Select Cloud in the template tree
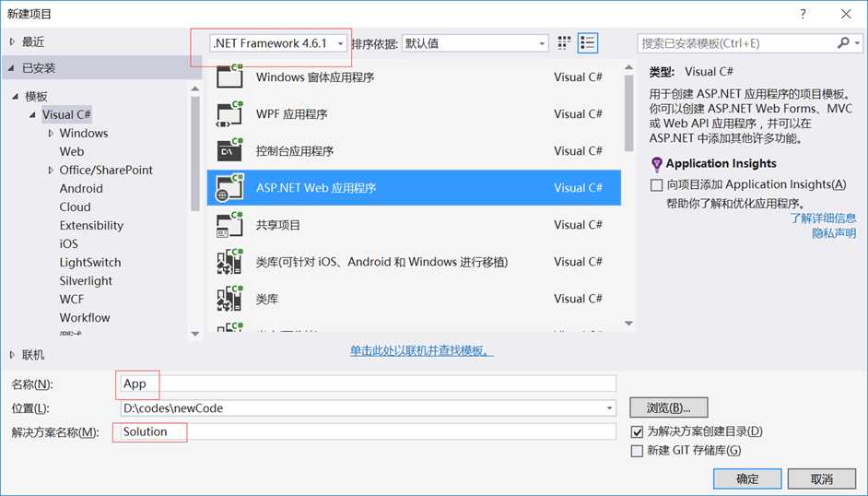The height and width of the screenshot is (496, 868). click(x=76, y=207)
